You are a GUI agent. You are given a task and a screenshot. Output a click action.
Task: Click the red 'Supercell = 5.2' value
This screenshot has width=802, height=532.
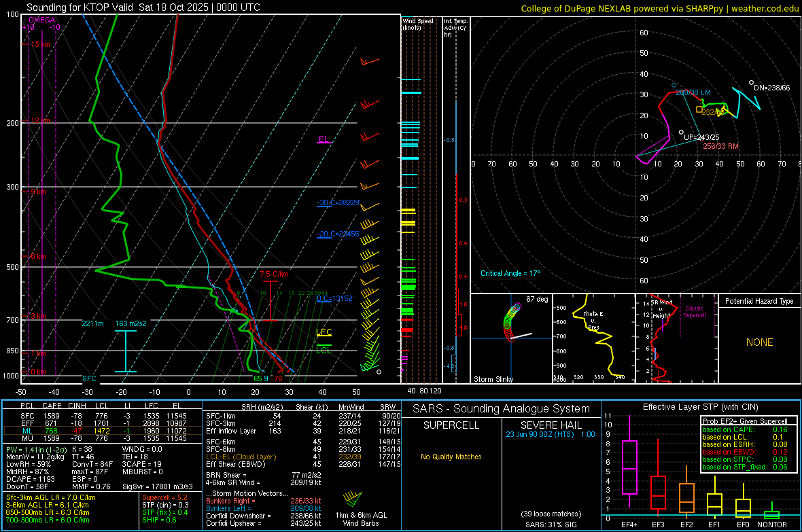pyautogui.click(x=164, y=497)
